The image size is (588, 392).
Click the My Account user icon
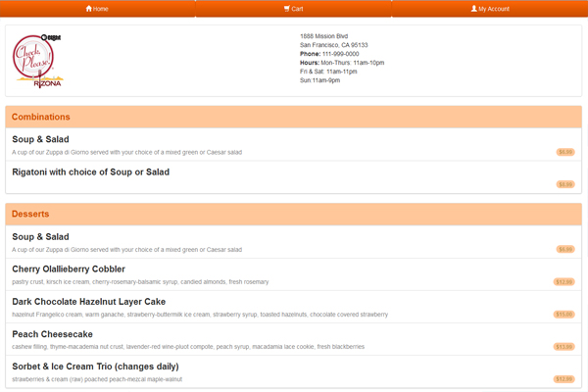474,8
